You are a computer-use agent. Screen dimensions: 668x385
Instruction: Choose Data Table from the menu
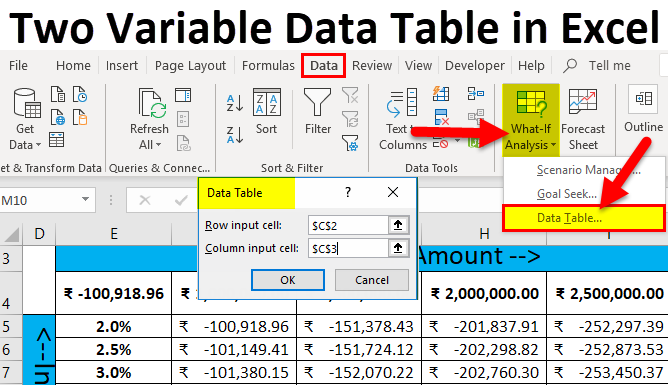[584, 218]
